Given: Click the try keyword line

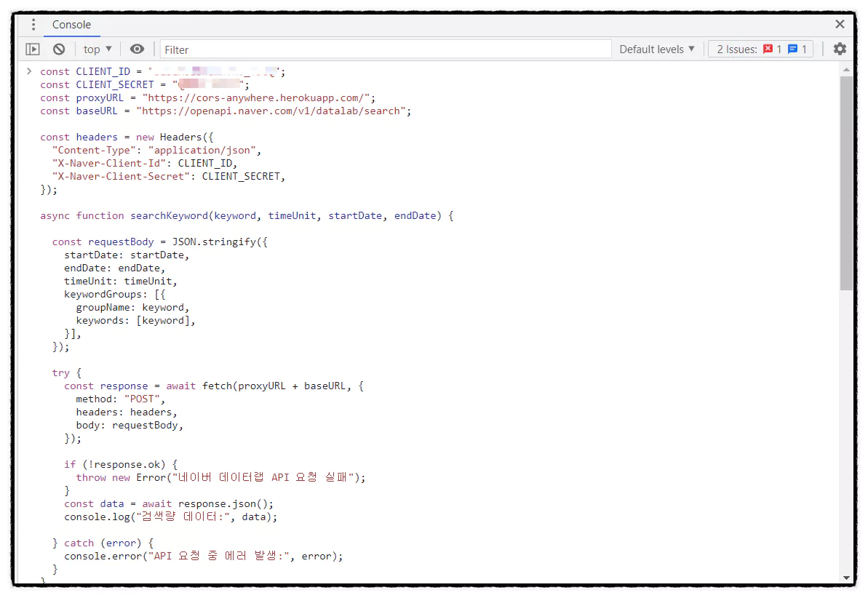Looking at the screenshot, I should (x=66, y=373).
